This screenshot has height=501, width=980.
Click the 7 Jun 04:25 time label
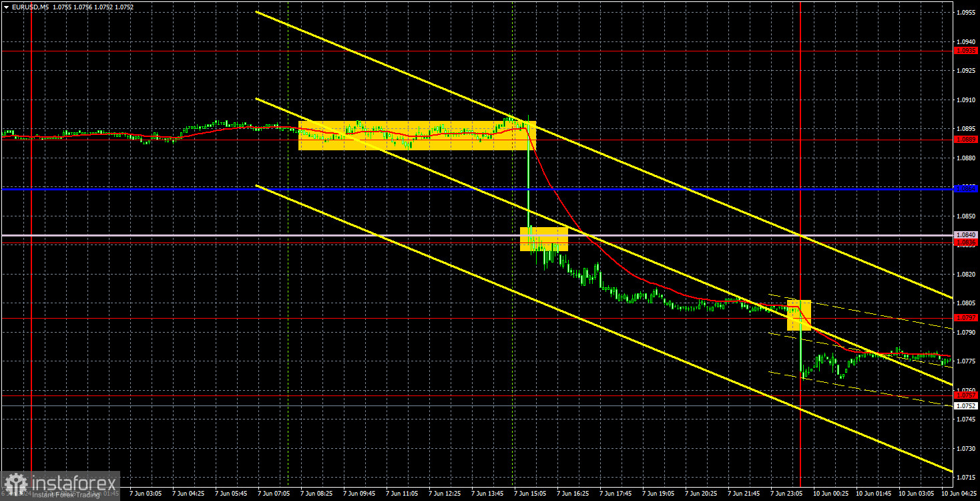pyautogui.click(x=188, y=494)
